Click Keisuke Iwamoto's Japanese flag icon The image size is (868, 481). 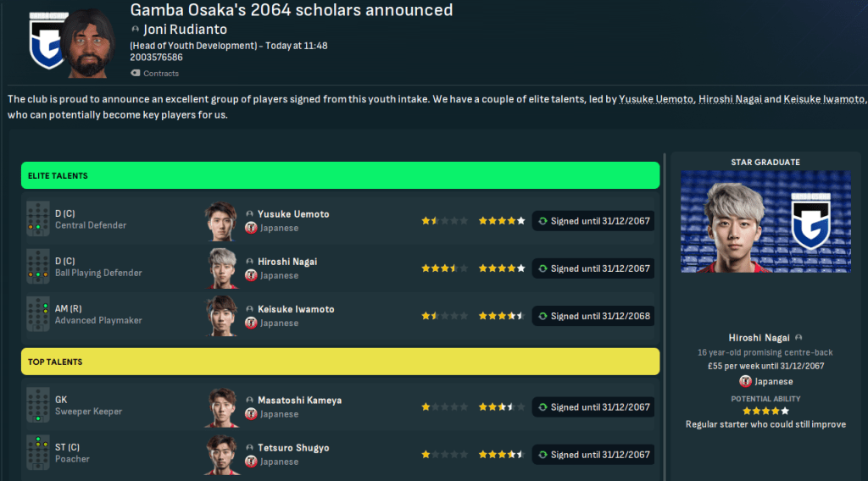tap(251, 323)
